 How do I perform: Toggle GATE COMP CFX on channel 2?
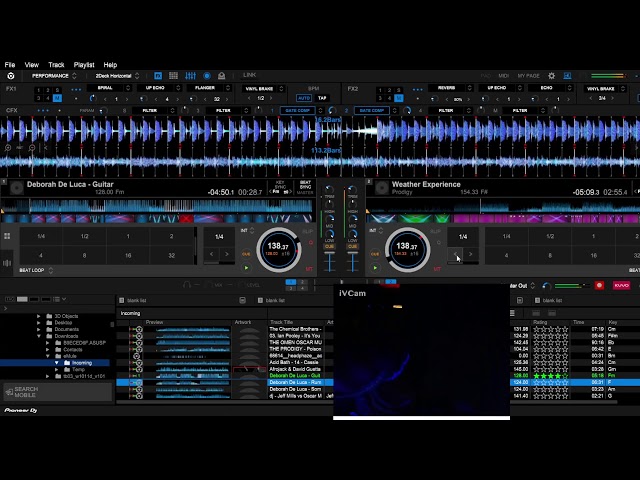point(371,111)
